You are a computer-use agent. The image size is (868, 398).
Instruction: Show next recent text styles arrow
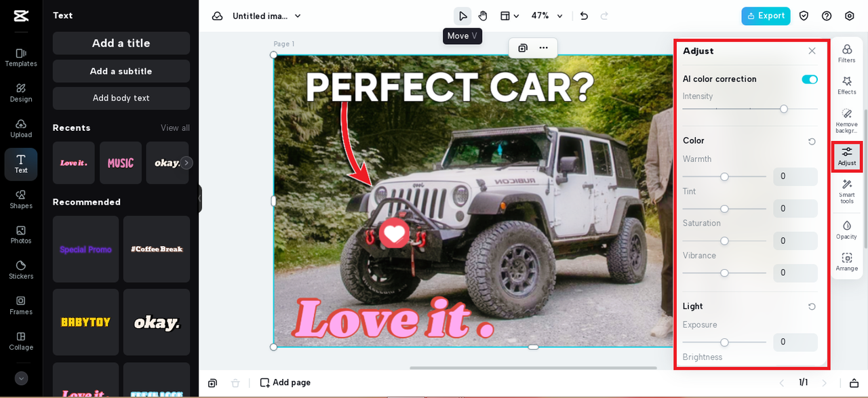pyautogui.click(x=186, y=163)
